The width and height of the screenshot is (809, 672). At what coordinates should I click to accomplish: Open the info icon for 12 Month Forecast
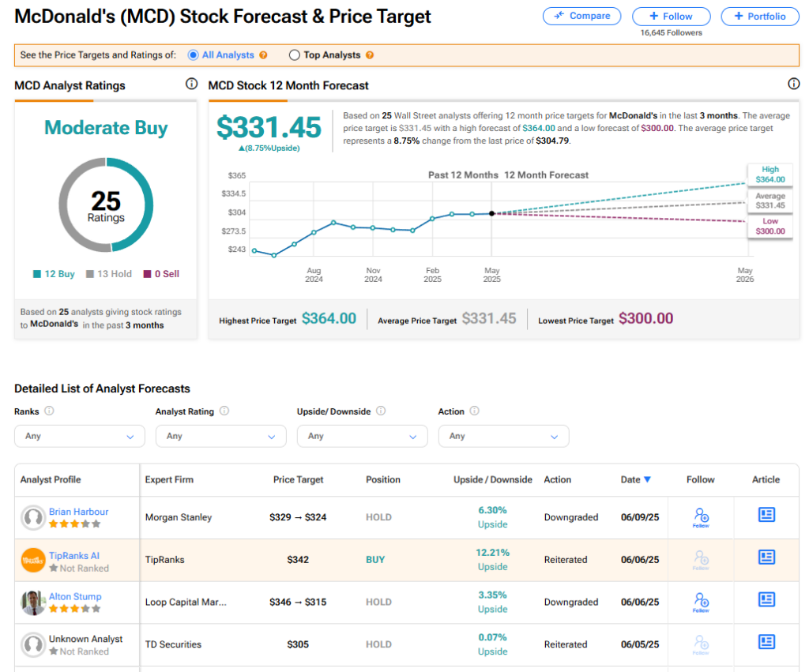point(793,84)
